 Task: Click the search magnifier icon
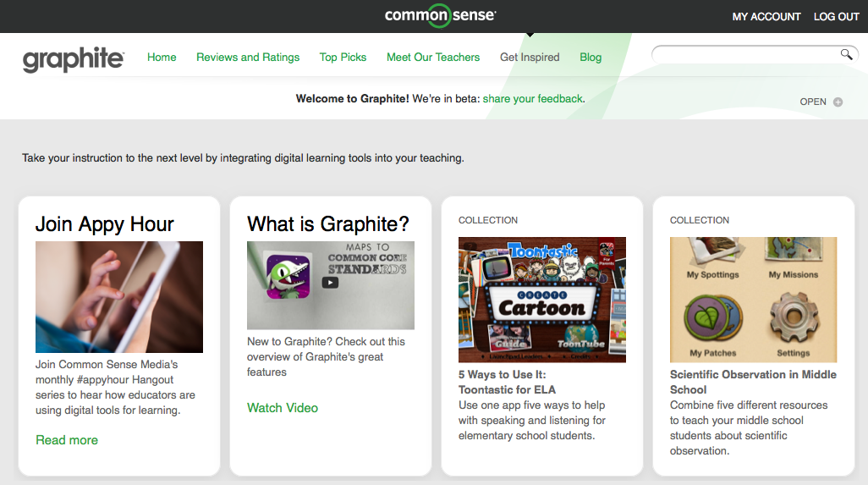[846, 53]
